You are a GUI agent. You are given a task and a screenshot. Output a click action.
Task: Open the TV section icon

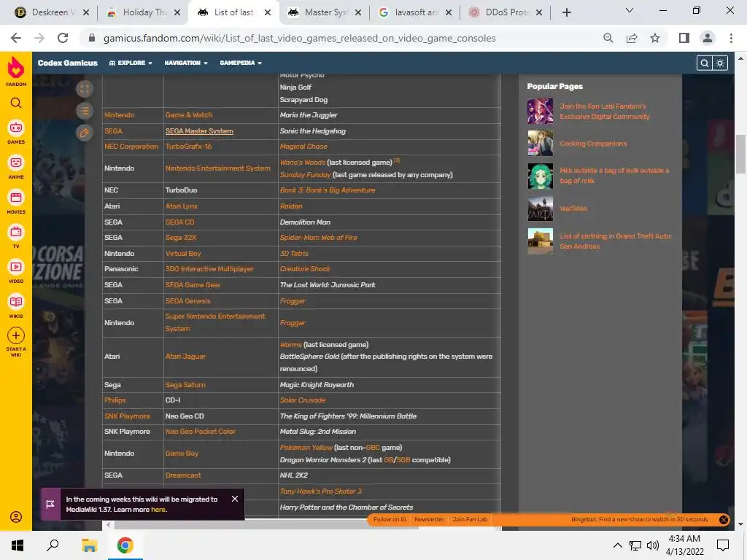tap(16, 233)
